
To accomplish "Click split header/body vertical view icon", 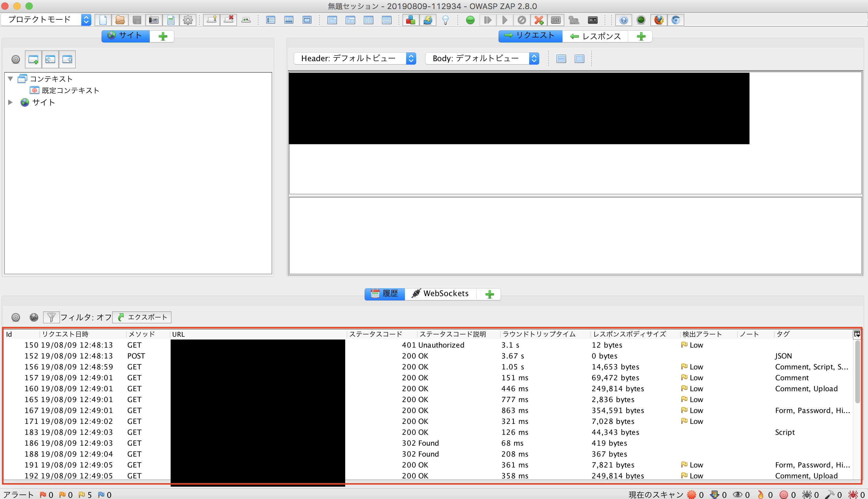I will [561, 59].
